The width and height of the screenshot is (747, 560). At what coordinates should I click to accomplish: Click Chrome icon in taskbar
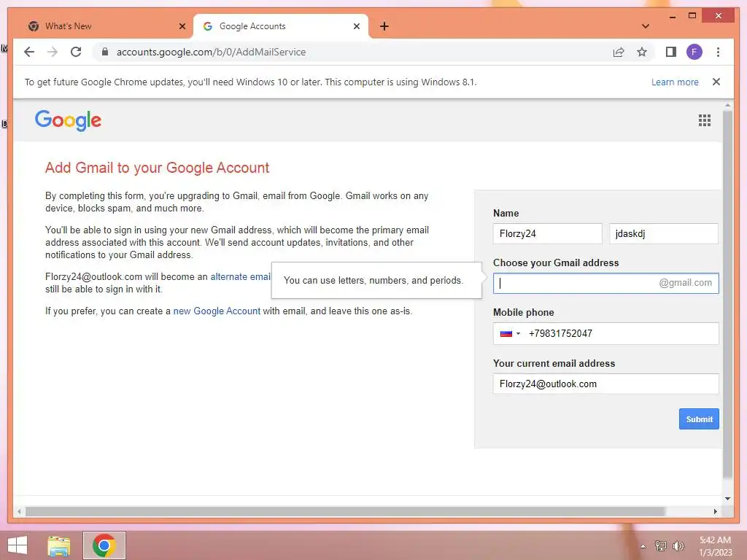[104, 545]
